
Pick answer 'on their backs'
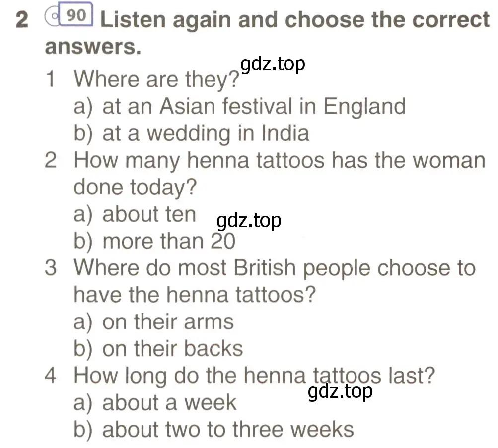[158, 349]
